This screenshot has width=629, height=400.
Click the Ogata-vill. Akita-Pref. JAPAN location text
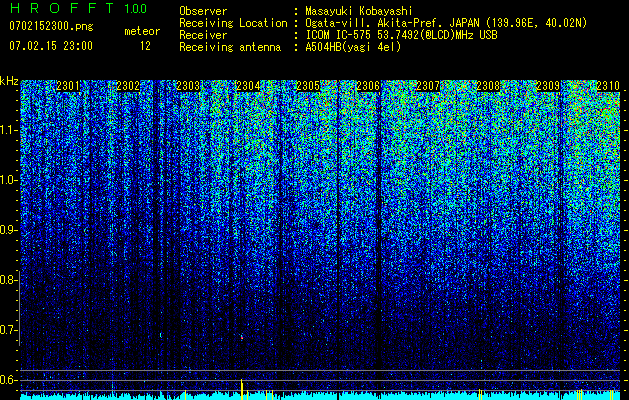pyautogui.click(x=446, y=23)
